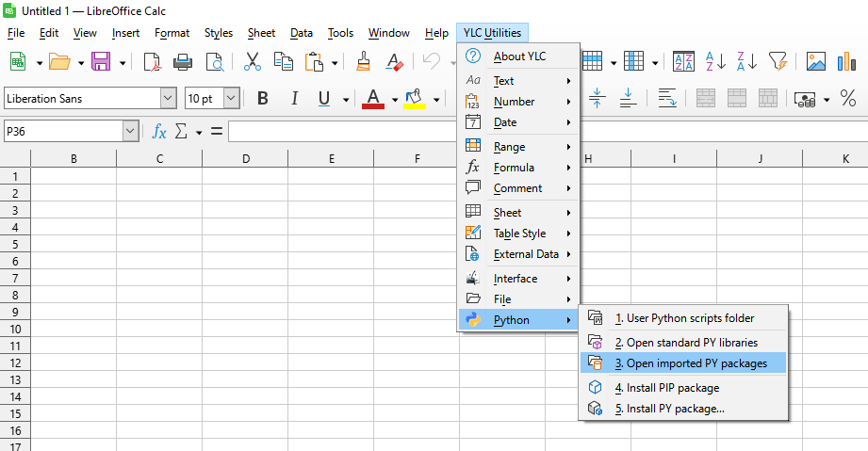This screenshot has height=451, width=868.
Task: Click the Sort Ascending icon
Action: click(715, 62)
